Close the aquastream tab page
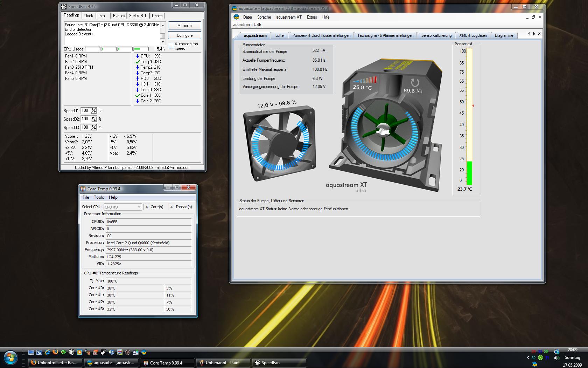Viewport: 588px width, 368px height. click(x=539, y=34)
